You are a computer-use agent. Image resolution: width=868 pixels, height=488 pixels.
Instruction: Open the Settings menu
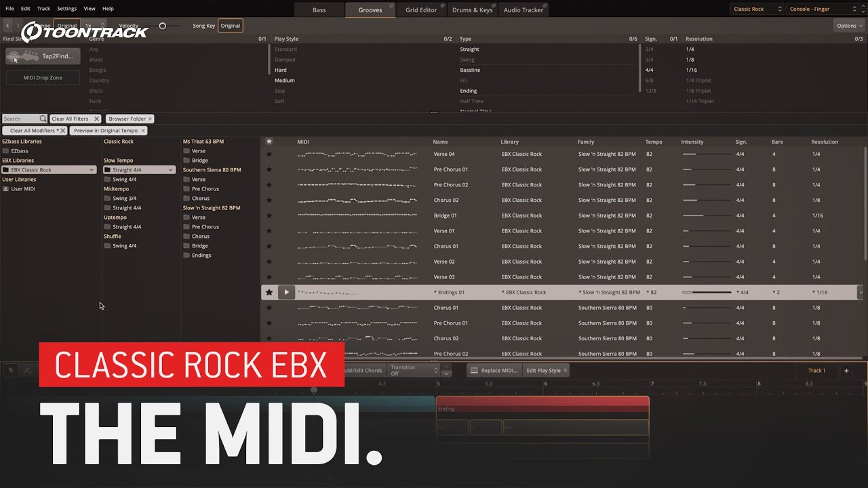pos(66,9)
